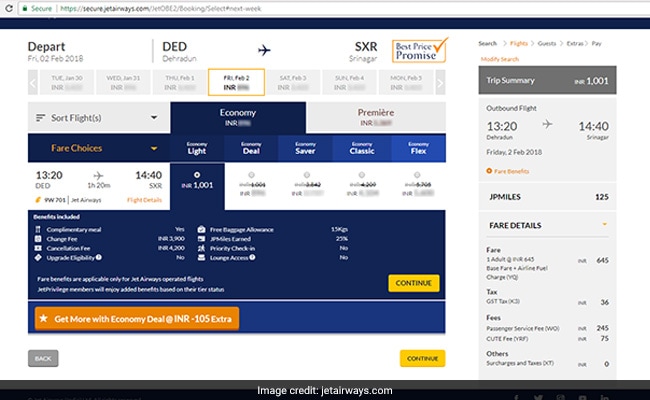The height and width of the screenshot is (400, 650).
Task: Open Upgrade Eligibility info tooltip icon
Action: pos(99,257)
